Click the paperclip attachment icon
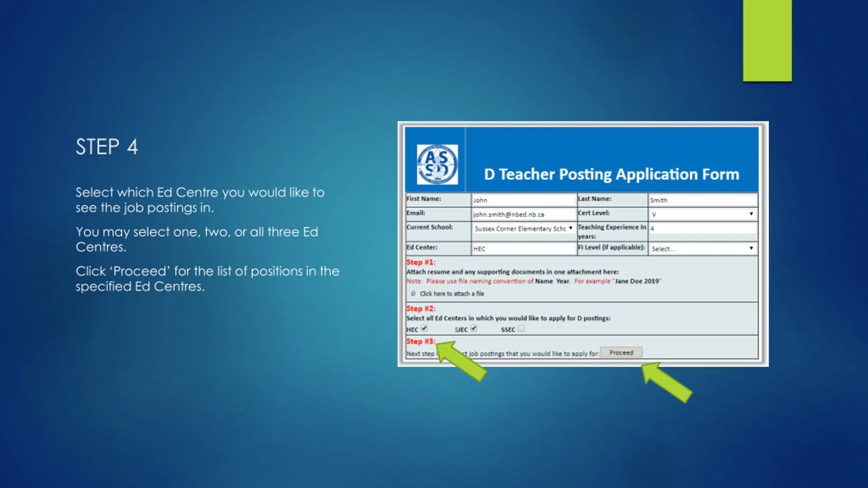Screen dimensions: 868x488 [413, 293]
